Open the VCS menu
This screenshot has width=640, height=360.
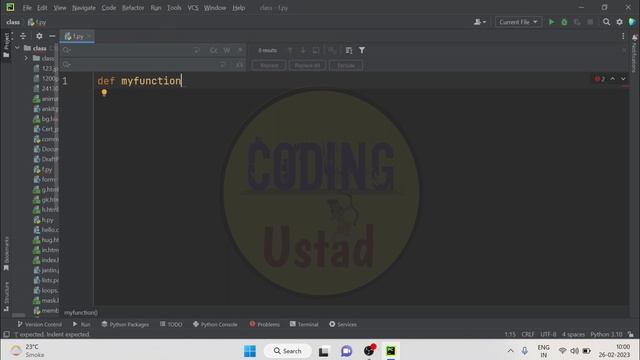click(x=193, y=8)
